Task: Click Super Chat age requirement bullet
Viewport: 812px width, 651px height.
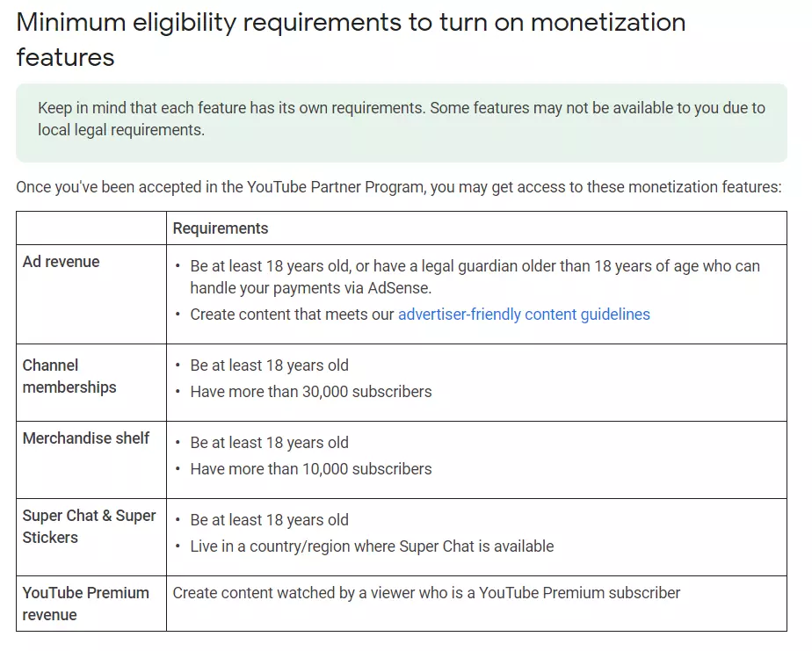Action: click(x=269, y=520)
